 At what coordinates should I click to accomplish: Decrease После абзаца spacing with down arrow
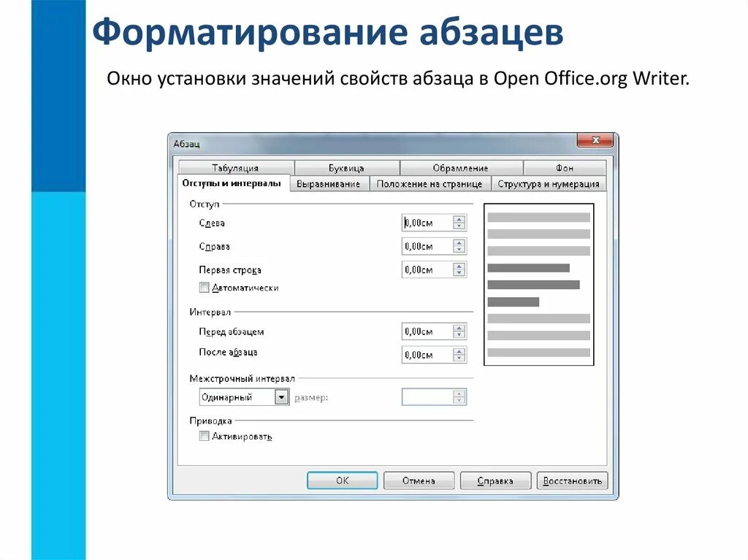tap(459, 358)
